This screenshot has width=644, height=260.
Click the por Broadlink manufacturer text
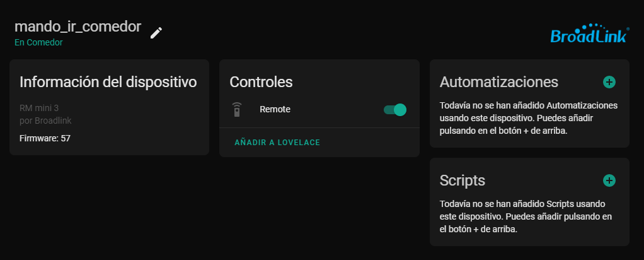pos(45,121)
